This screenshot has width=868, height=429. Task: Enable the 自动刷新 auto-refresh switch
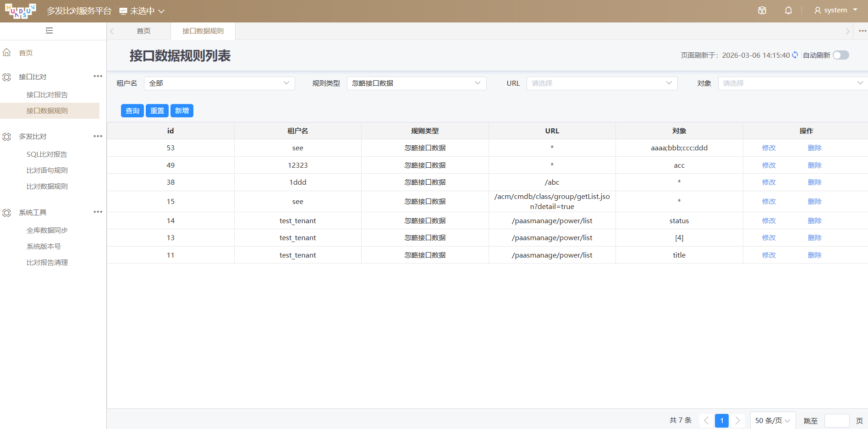click(x=841, y=55)
